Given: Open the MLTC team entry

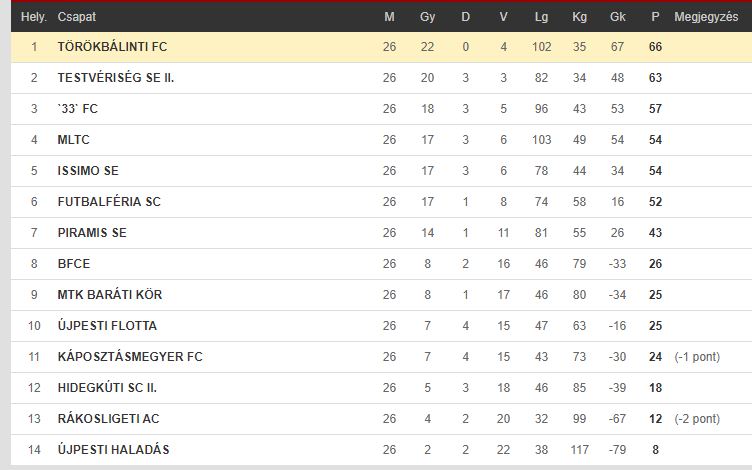Looking at the screenshot, I should [73, 140].
